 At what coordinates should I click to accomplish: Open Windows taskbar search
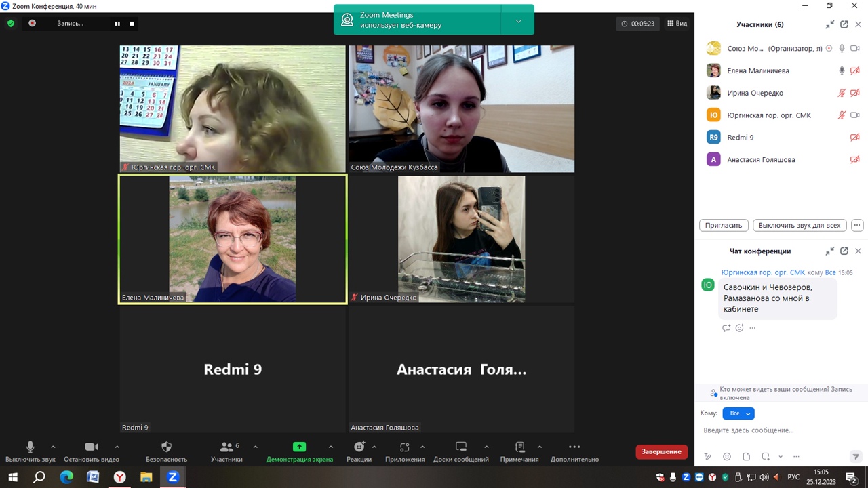[39, 477]
